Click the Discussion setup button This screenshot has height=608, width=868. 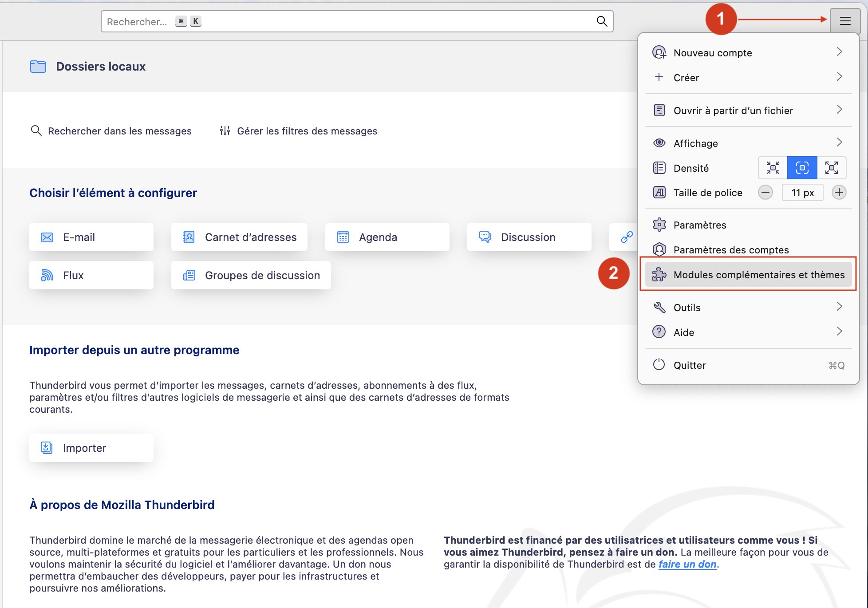coord(529,237)
